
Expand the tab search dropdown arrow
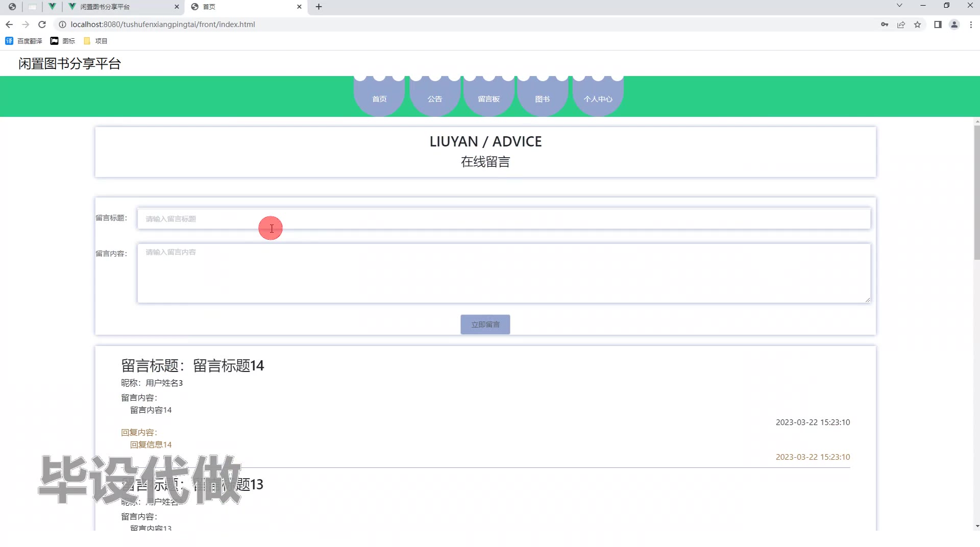(x=899, y=6)
